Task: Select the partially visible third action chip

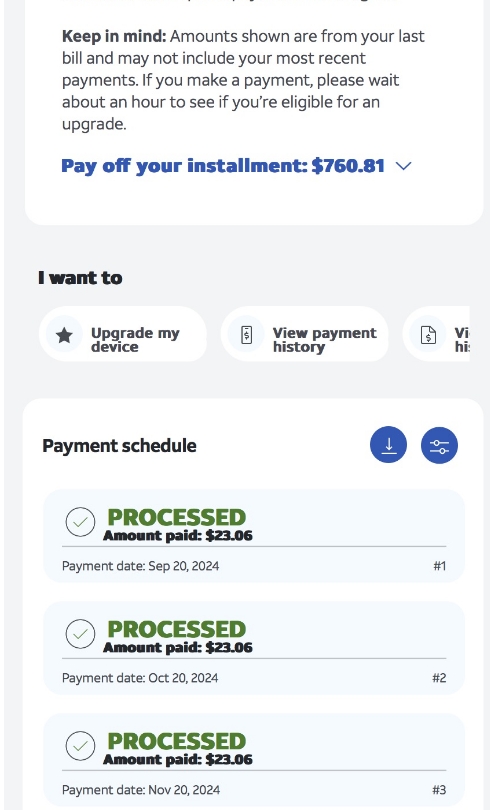Action: pos(436,334)
